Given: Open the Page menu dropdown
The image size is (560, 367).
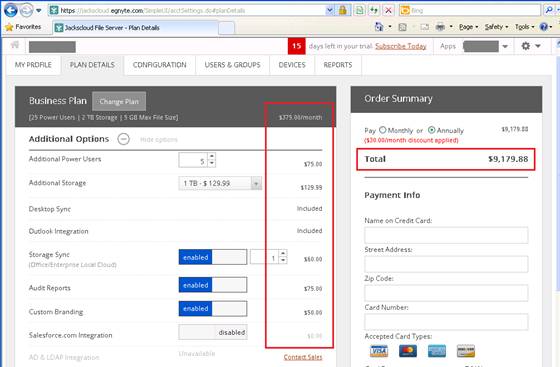Looking at the screenshot, I should click(468, 27).
